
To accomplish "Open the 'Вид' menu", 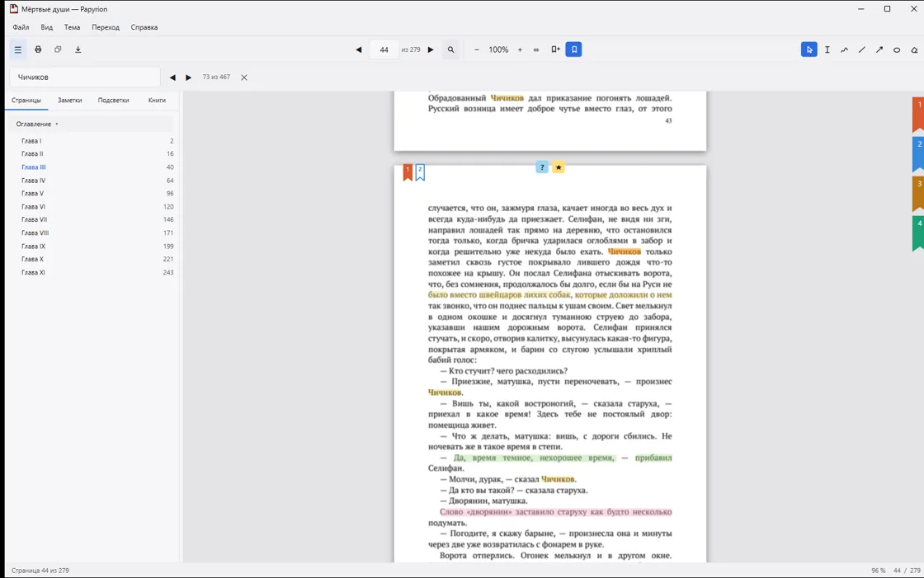I will (x=46, y=27).
